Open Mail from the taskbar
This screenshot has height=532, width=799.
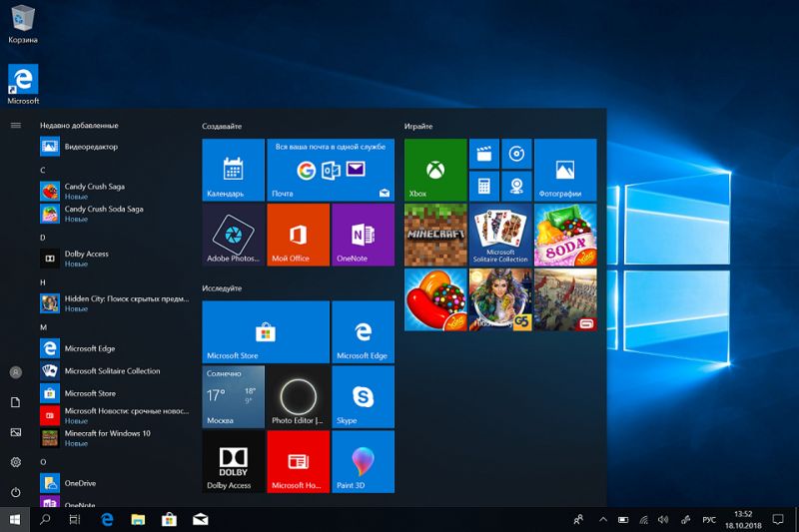[201, 520]
